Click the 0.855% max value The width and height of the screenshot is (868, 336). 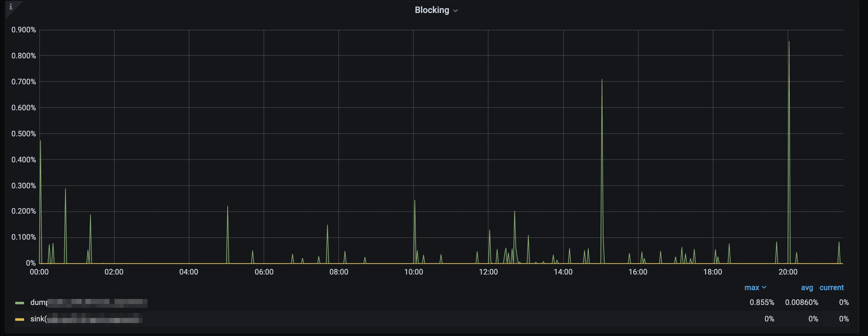tap(762, 302)
